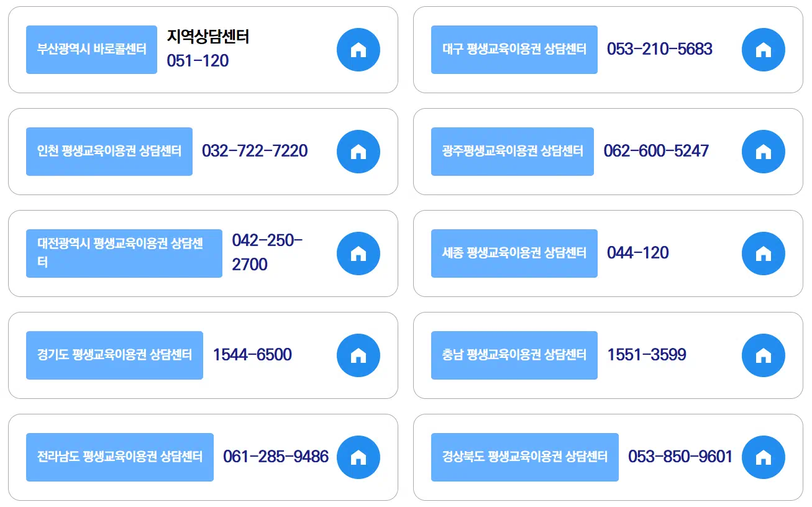Open the homepage icon for 인천 상담센터
The height and width of the screenshot is (507, 812).
coord(358,151)
